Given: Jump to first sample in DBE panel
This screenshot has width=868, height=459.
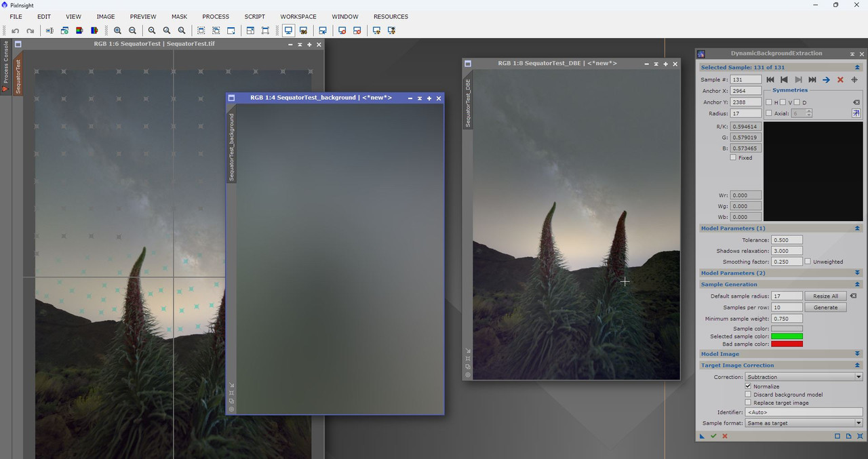Looking at the screenshot, I should click(770, 80).
